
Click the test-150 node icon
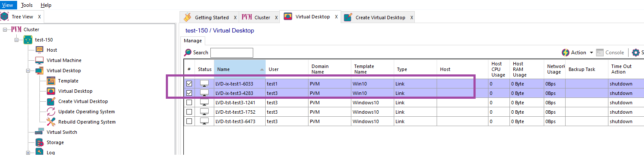pos(28,40)
